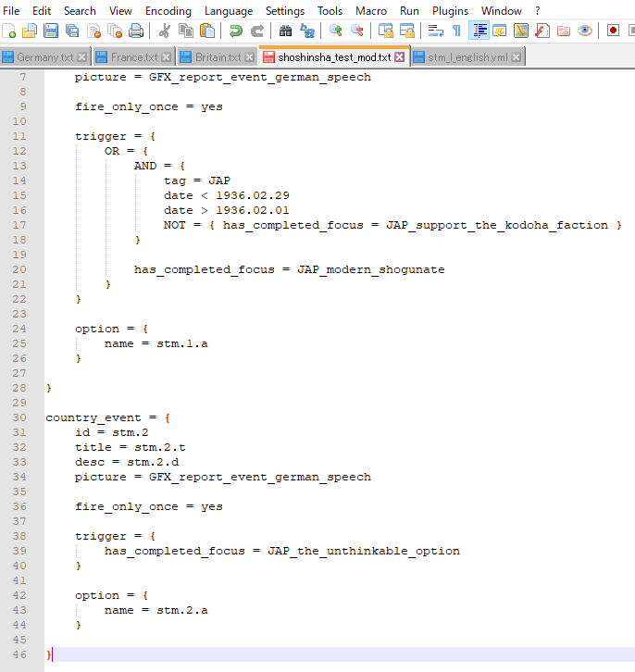Open the Encoding menu
This screenshot has height=672, width=635.
click(x=168, y=11)
